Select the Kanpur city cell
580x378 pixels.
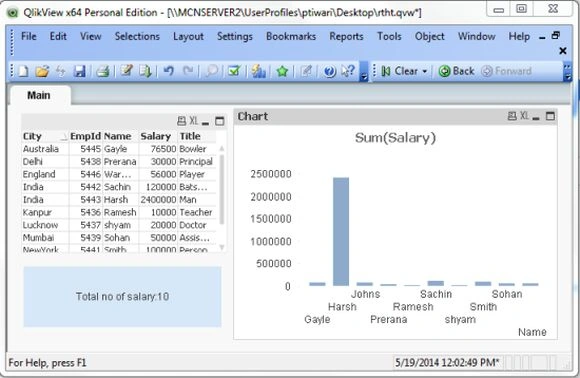pos(45,212)
